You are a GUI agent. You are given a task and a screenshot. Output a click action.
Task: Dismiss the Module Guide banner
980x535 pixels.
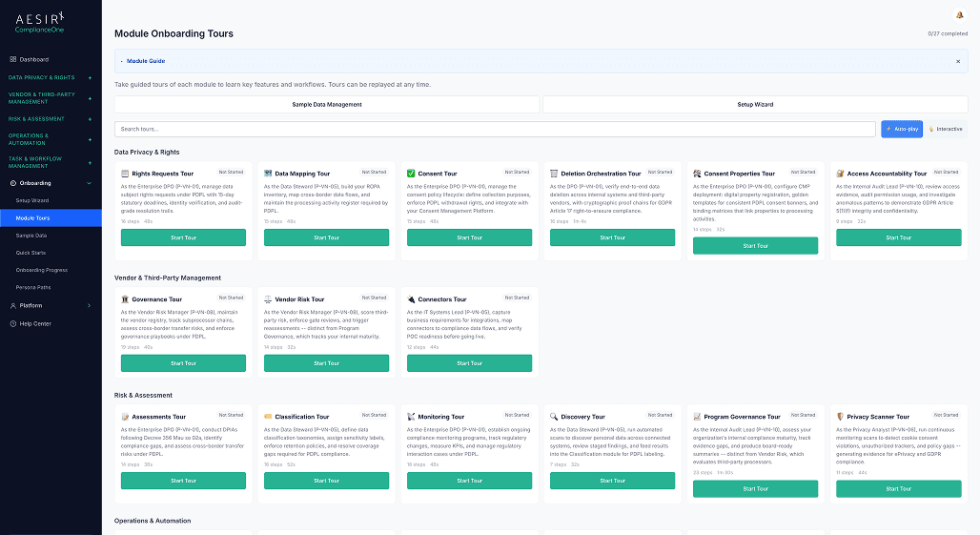(x=958, y=61)
